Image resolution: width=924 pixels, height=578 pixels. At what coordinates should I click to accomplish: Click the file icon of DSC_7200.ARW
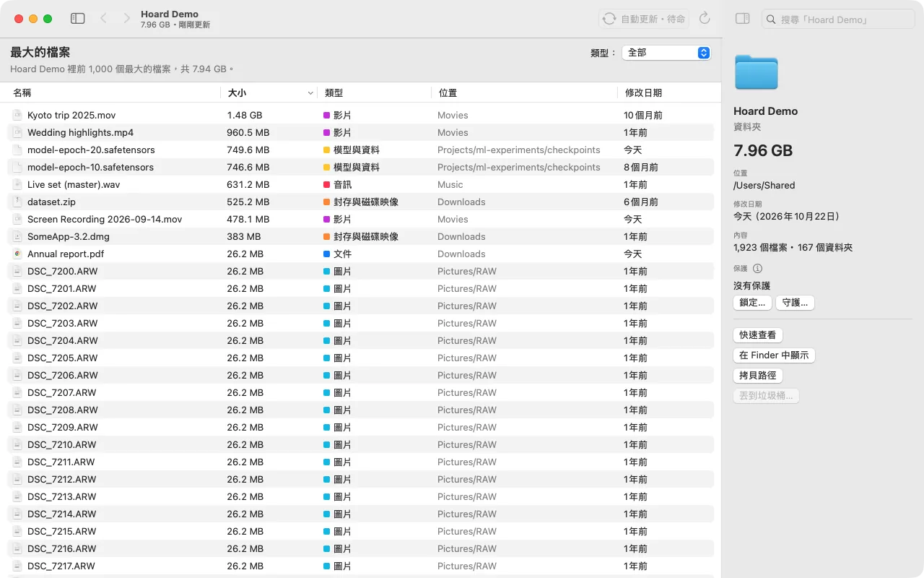click(17, 271)
